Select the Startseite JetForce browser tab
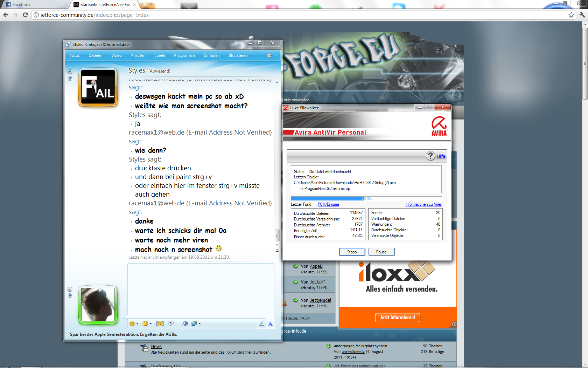The image size is (588, 368). tap(105, 5)
